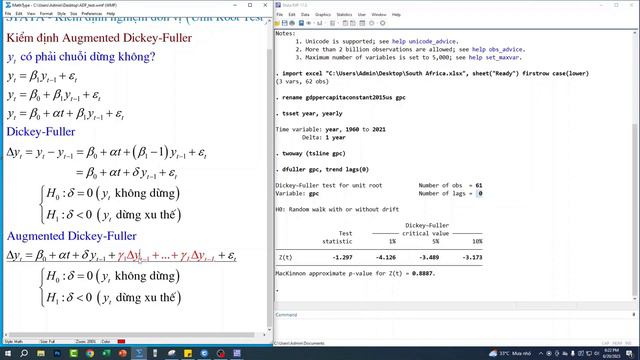640x360 pixels.
Task: Open the Format menu in MathType
Action: [x=46, y=13]
